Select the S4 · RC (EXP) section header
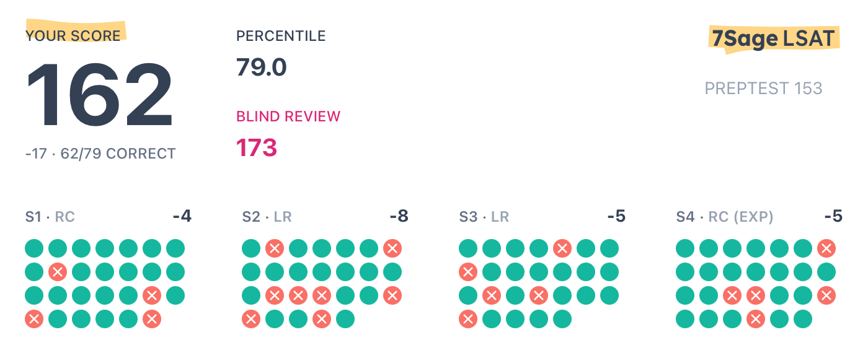 coord(725,217)
